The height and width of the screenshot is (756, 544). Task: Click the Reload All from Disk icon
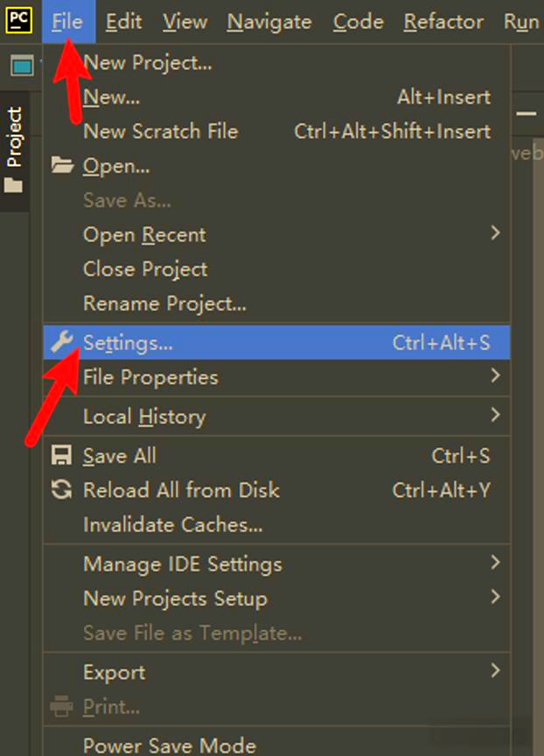tap(61, 490)
